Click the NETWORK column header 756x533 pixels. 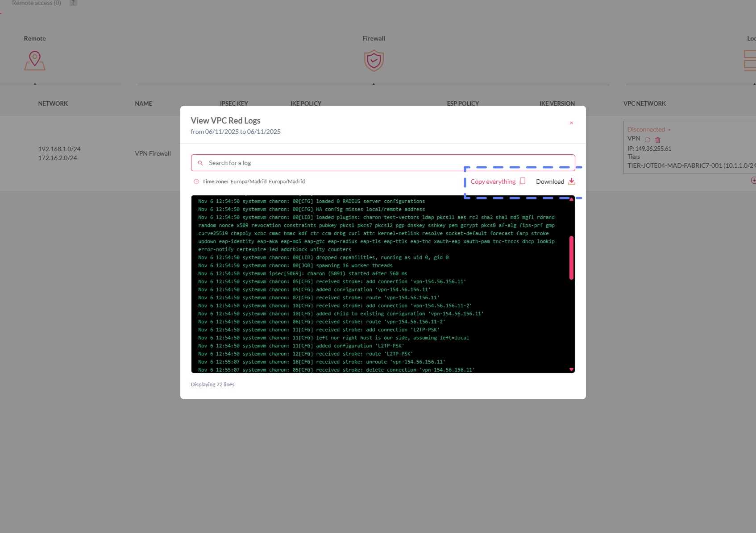pos(53,103)
